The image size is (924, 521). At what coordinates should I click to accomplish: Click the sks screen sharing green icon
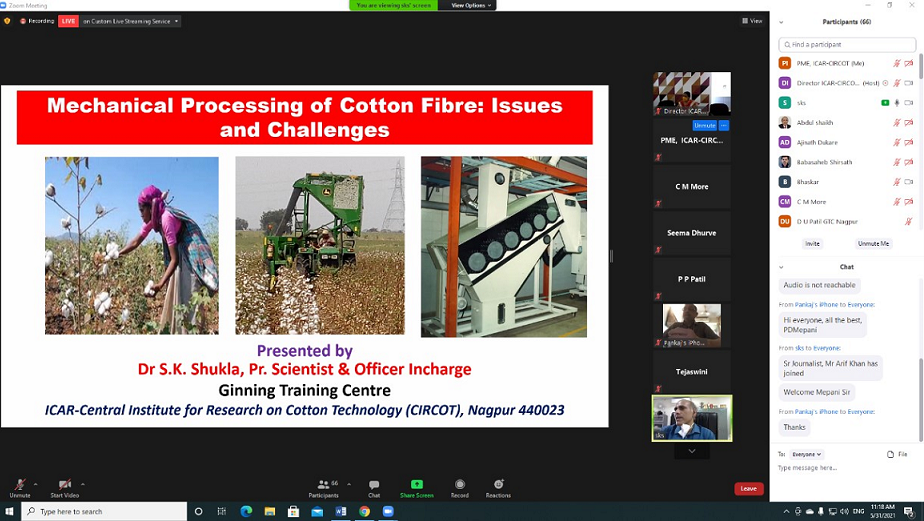click(885, 103)
